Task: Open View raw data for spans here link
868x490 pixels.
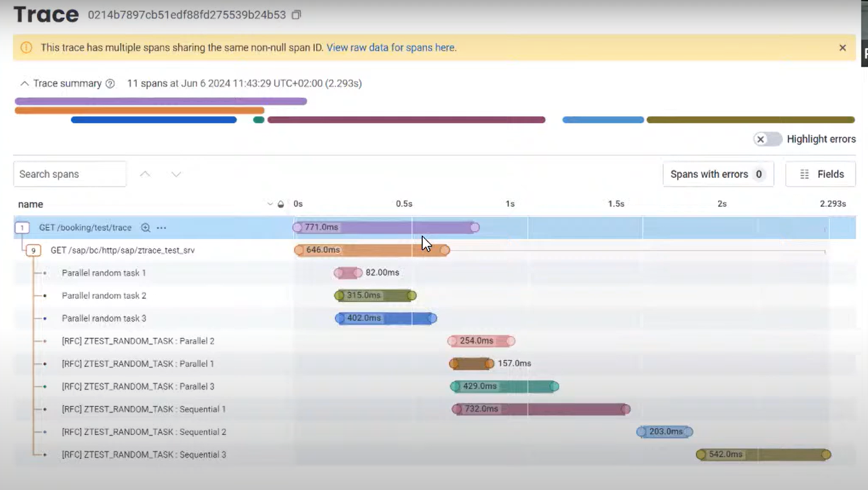Action: [x=391, y=48]
